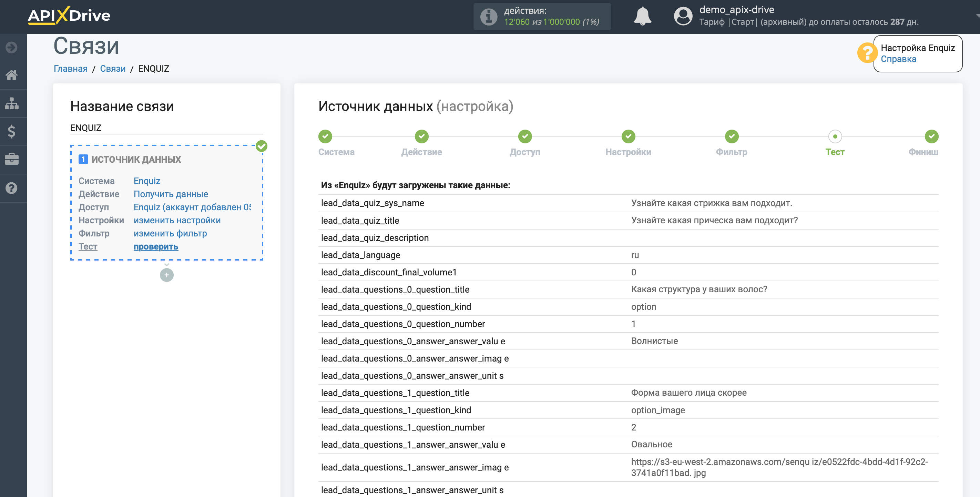Go to the Система step
Image resolution: width=980 pixels, height=497 pixels.
[325, 136]
